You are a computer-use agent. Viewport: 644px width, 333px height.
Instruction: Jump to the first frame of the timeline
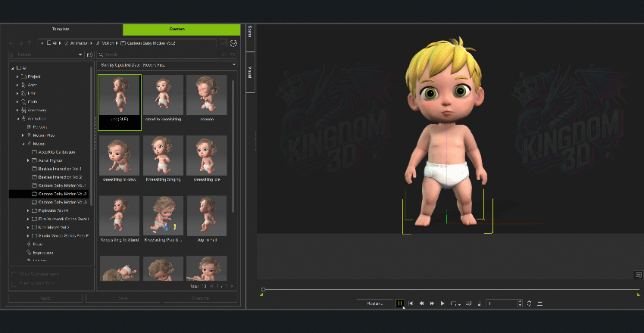click(411, 303)
